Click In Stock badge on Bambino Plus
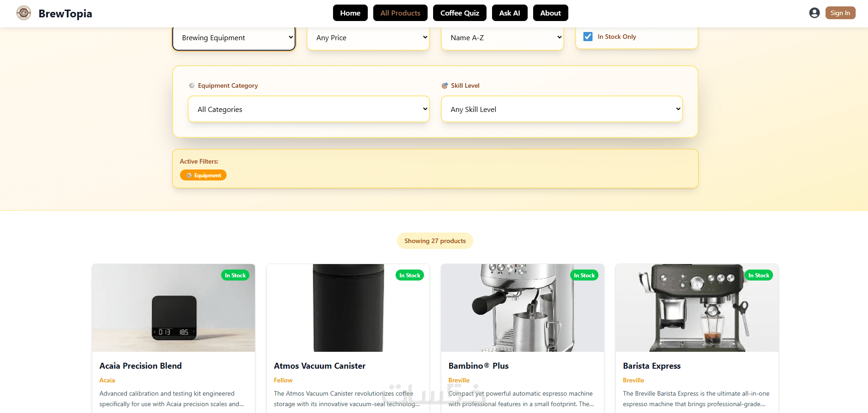 [584, 275]
